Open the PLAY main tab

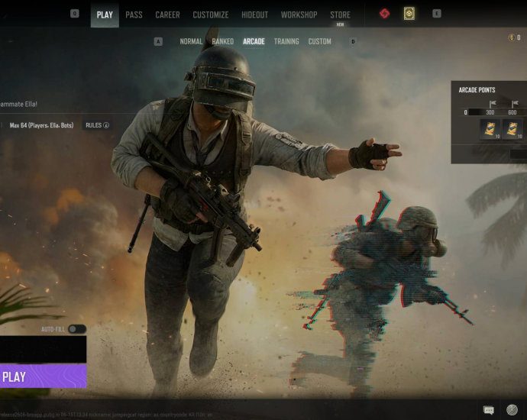tap(105, 15)
